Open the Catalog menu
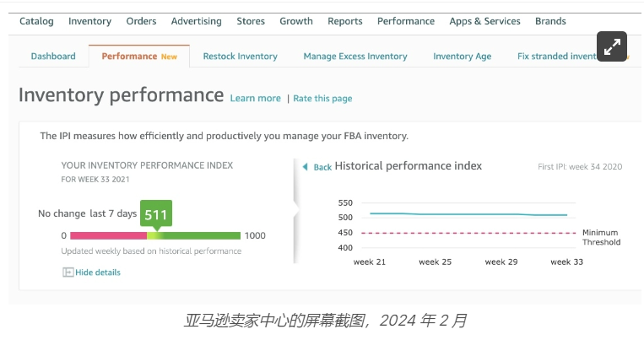The width and height of the screenshot is (644, 340). click(x=36, y=21)
